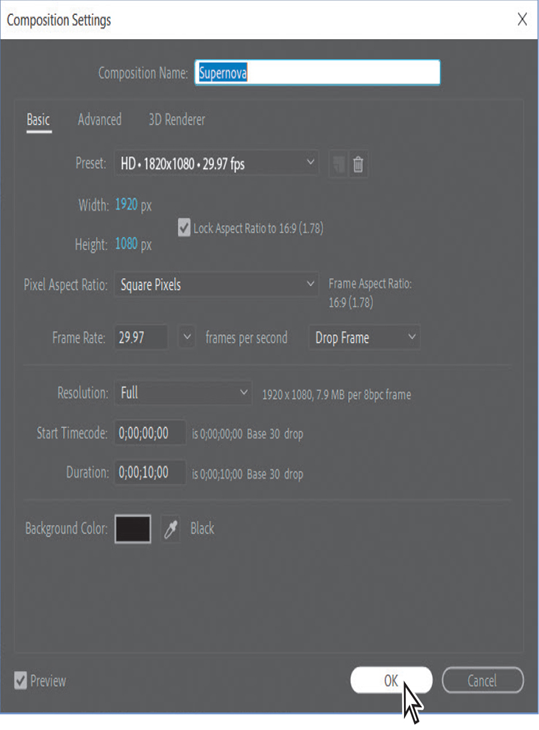The height and width of the screenshot is (730, 539).
Task: Expand the Pixel Aspect Ratio dropdown
Action: point(216,284)
